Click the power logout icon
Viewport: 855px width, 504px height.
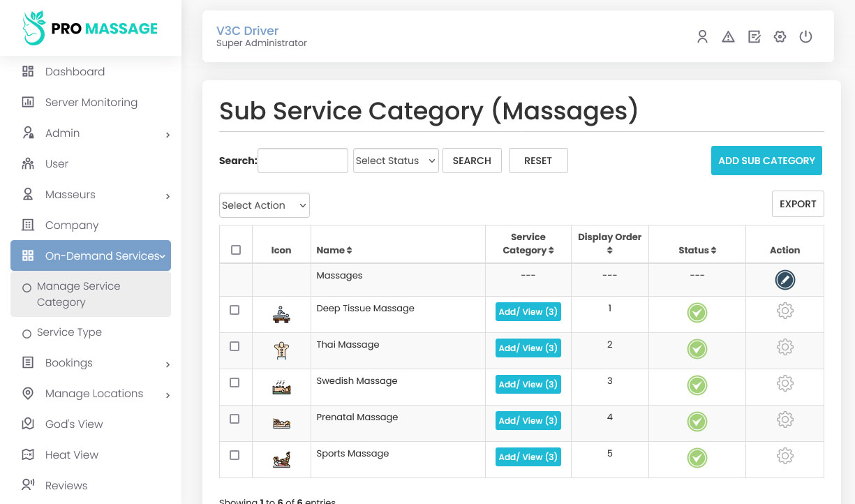click(x=805, y=37)
